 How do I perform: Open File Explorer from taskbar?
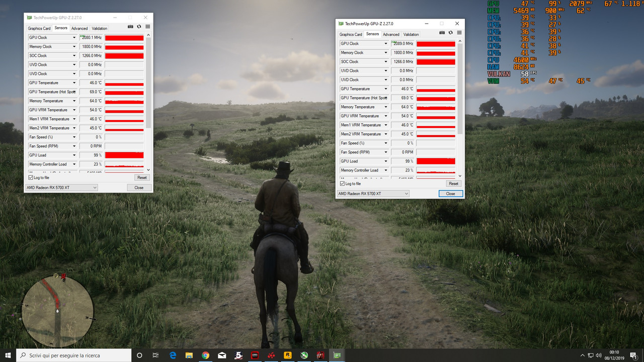tap(189, 355)
